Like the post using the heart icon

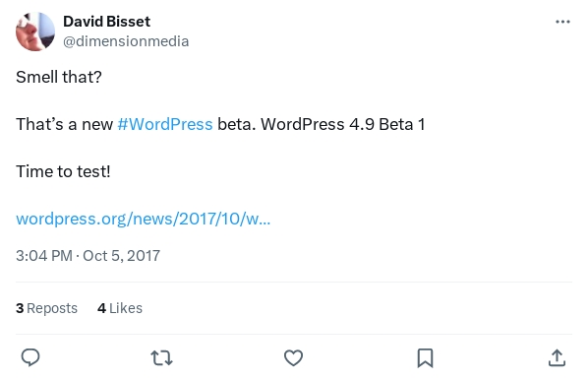(x=293, y=357)
